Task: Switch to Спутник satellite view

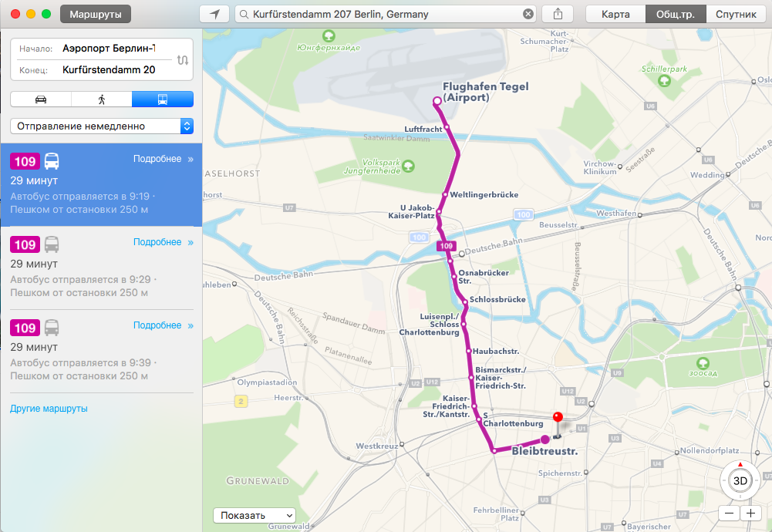Action: (736, 15)
